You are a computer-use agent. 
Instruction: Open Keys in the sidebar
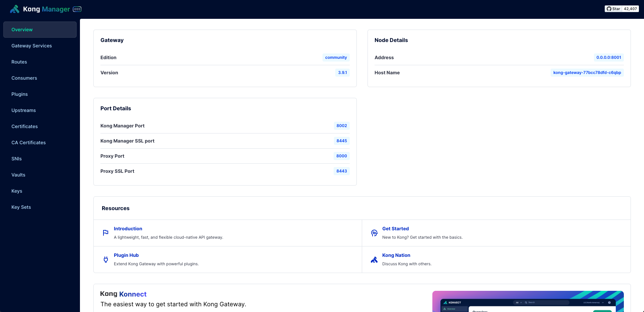tap(40, 191)
